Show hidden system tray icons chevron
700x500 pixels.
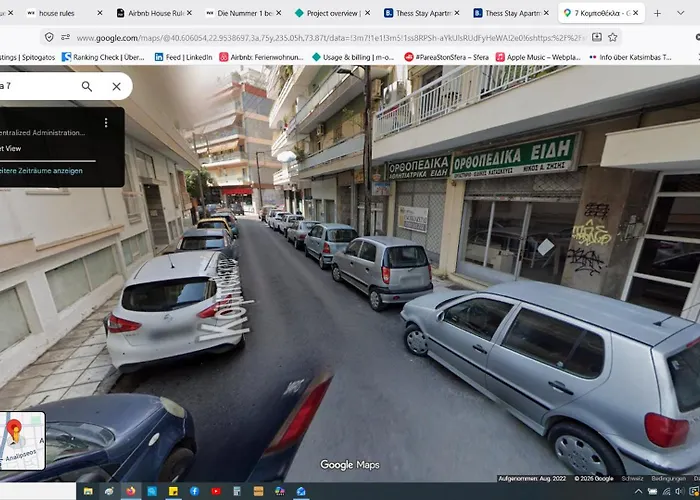click(x=638, y=492)
